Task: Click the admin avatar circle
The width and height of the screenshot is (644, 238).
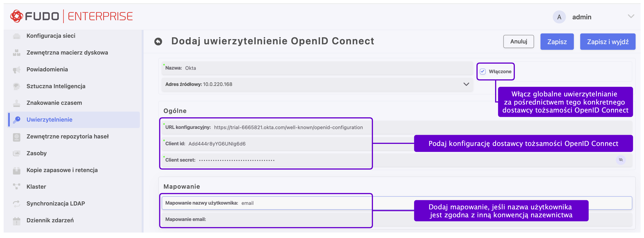Action: point(559,17)
